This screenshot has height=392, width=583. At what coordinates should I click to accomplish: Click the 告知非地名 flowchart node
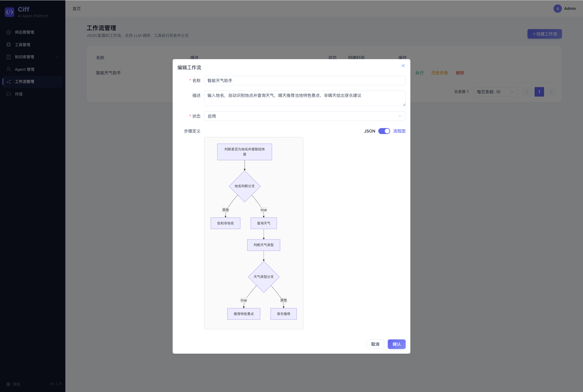pos(226,223)
